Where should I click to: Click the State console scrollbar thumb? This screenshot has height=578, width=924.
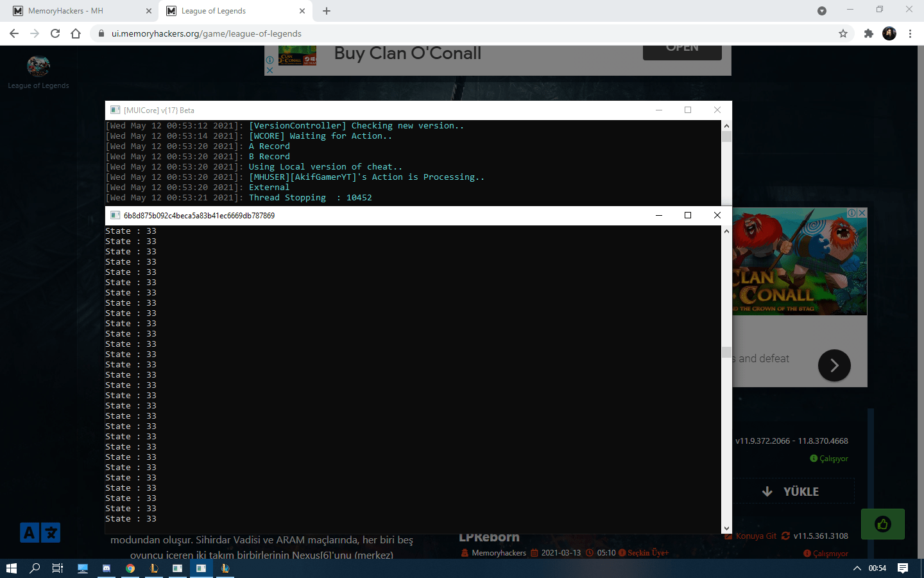coord(726,352)
